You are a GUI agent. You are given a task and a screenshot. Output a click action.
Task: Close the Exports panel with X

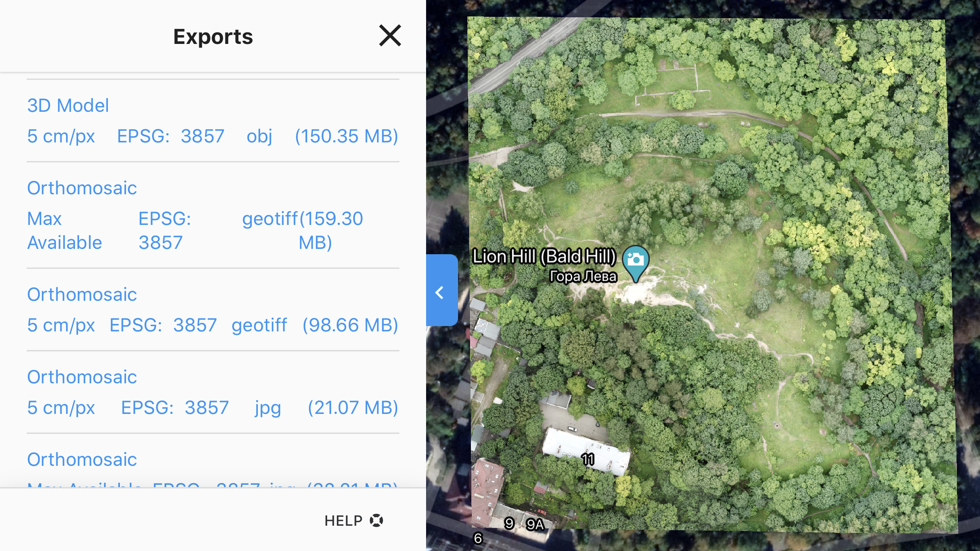[x=390, y=35]
